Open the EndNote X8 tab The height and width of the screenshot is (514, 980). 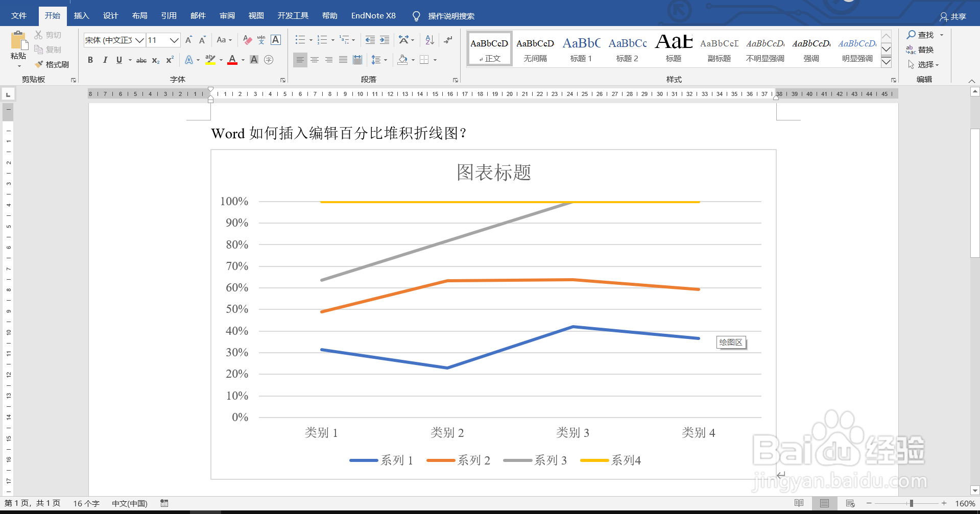pos(373,16)
